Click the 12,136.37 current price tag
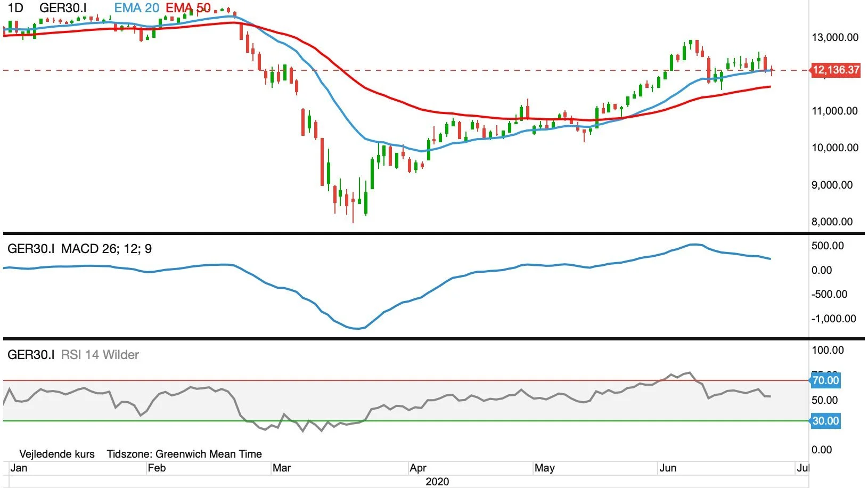Image resolution: width=868 pixels, height=488 pixels. click(836, 70)
